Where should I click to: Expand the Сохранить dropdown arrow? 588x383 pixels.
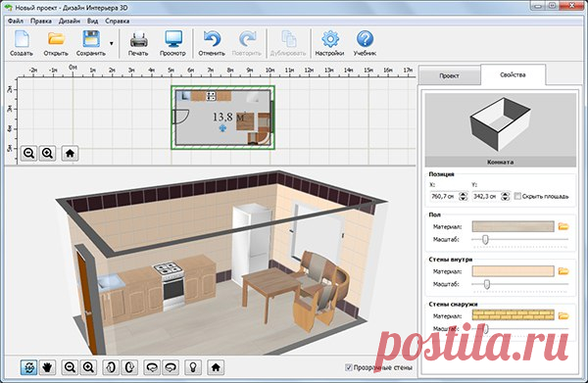coord(112,43)
